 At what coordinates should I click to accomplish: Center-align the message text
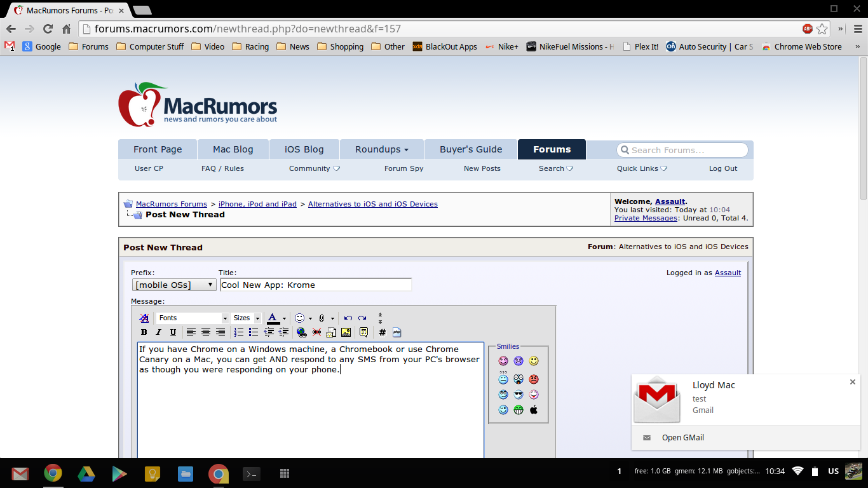tap(206, 332)
